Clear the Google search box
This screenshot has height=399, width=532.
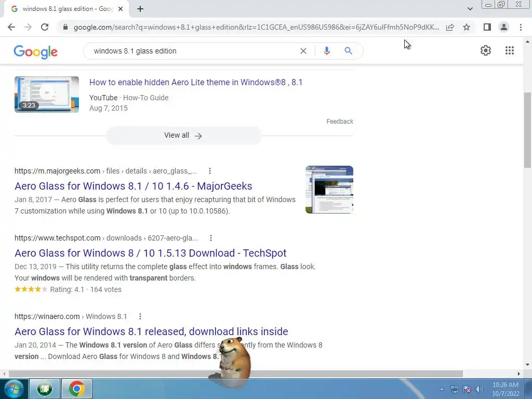(303, 51)
